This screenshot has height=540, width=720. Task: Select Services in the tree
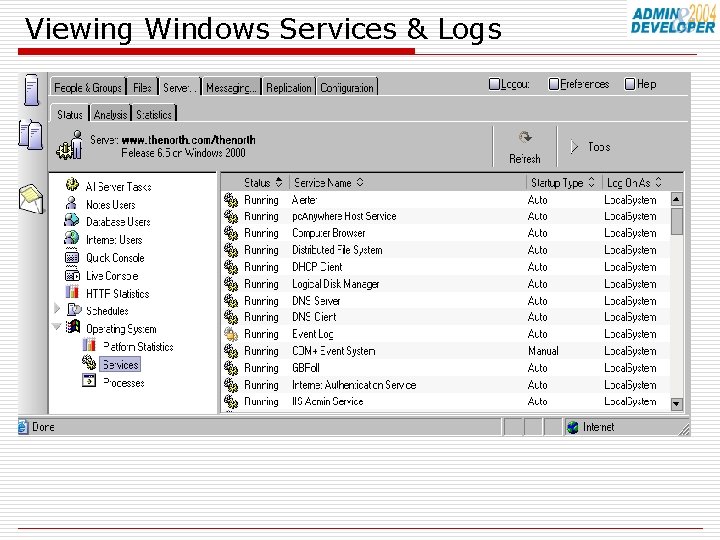(x=120, y=365)
